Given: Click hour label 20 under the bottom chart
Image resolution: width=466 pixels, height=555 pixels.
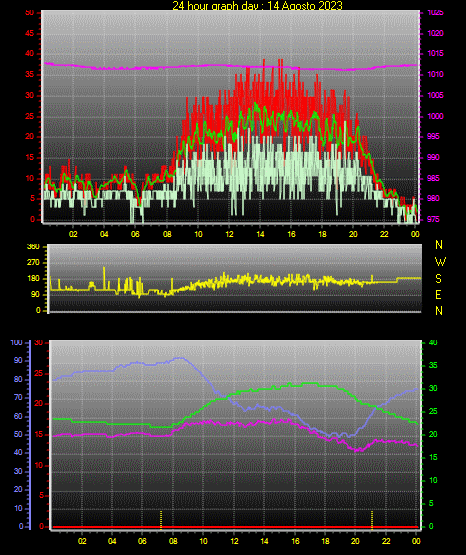Looking at the screenshot, I should [x=355, y=541].
